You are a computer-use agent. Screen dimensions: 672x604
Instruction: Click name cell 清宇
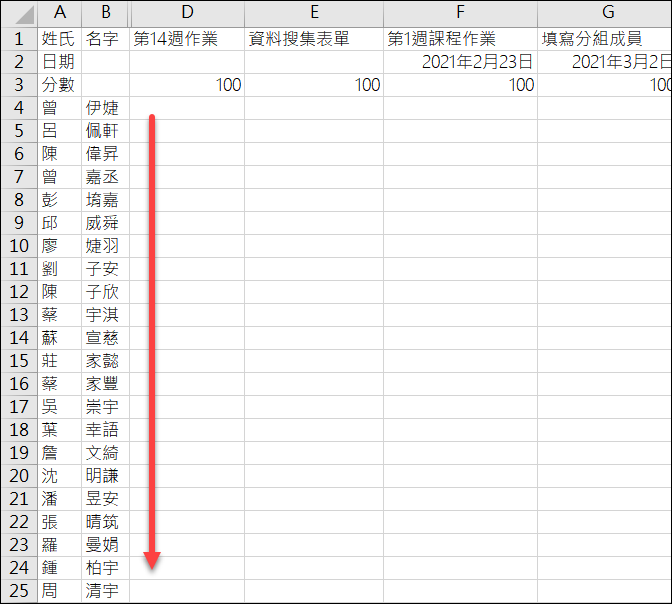[x=105, y=591]
